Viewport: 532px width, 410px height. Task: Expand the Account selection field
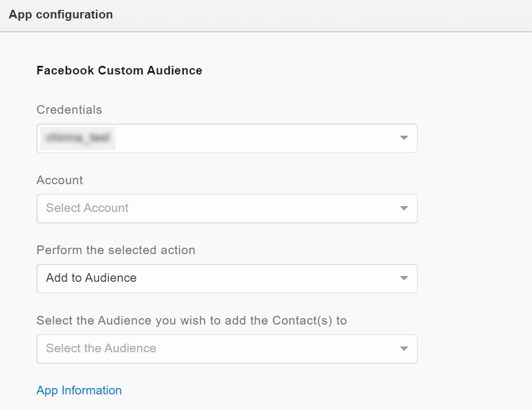tap(243, 208)
